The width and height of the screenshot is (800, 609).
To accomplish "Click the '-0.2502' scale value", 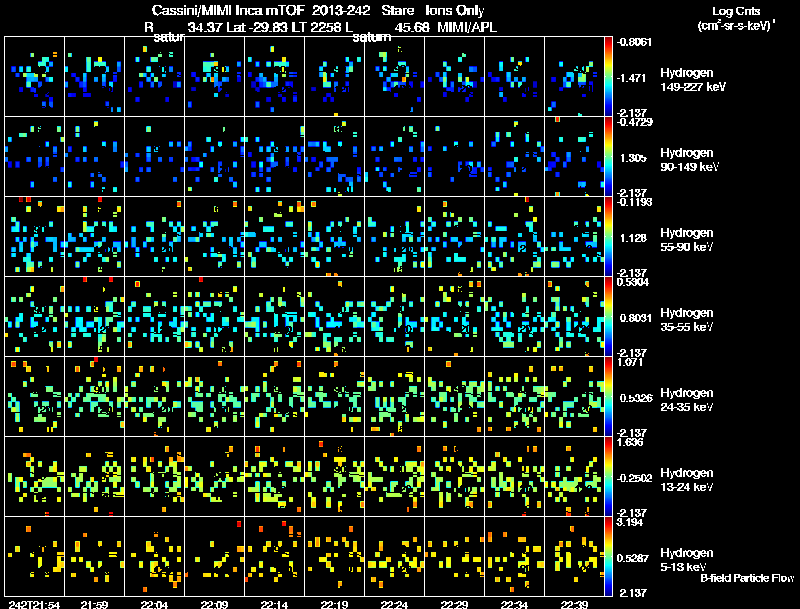I will (x=634, y=478).
